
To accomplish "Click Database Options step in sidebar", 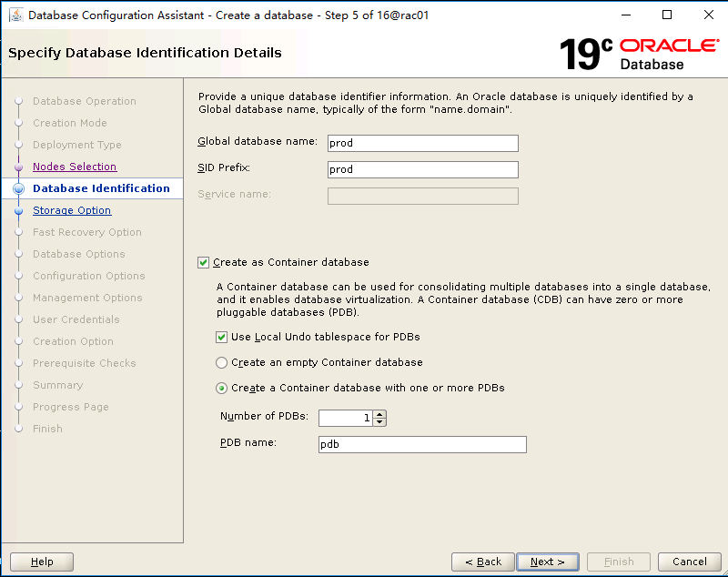I will (x=79, y=254).
